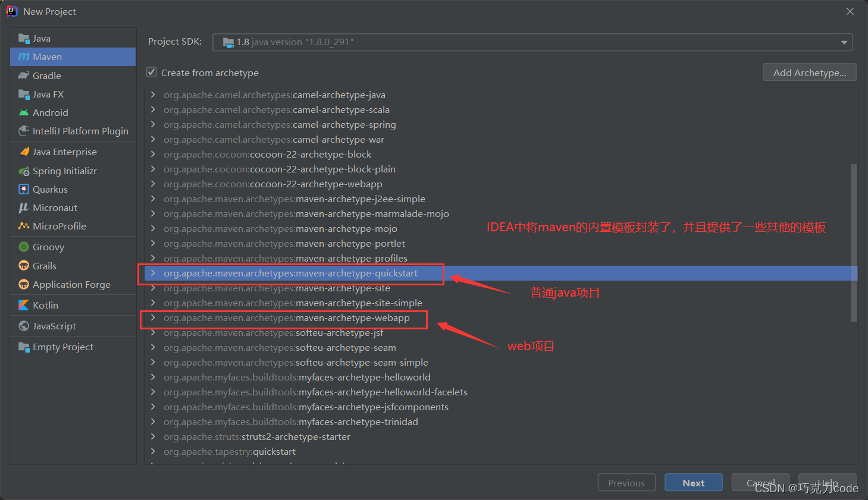Click the Java folder icon in sidebar
The width and height of the screenshot is (868, 500).
[24, 39]
